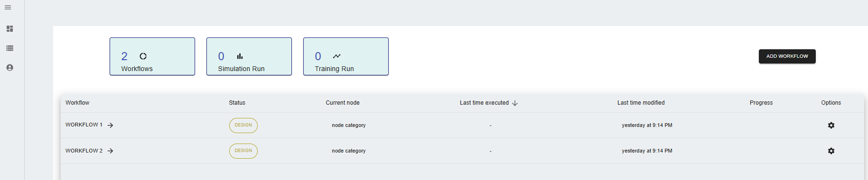Select the Training Run summary card
Screen dimensions: 868x180
tap(346, 56)
